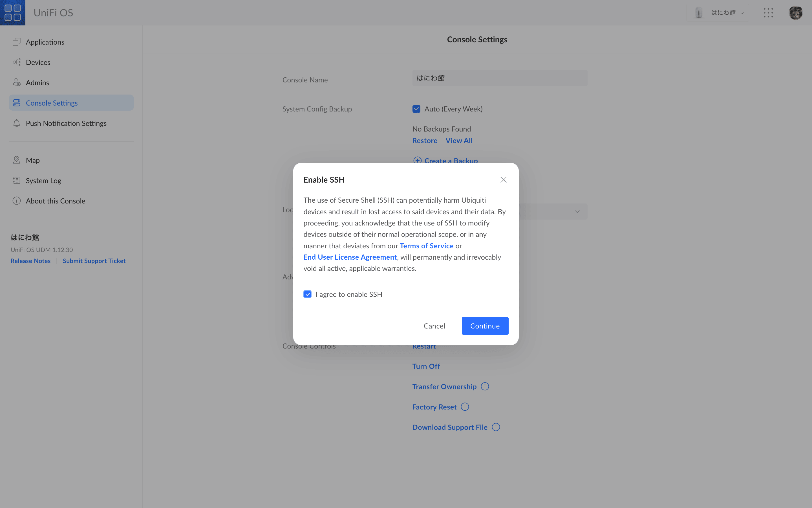Open the End User License Agreement link
The height and width of the screenshot is (508, 812).
pyautogui.click(x=350, y=257)
